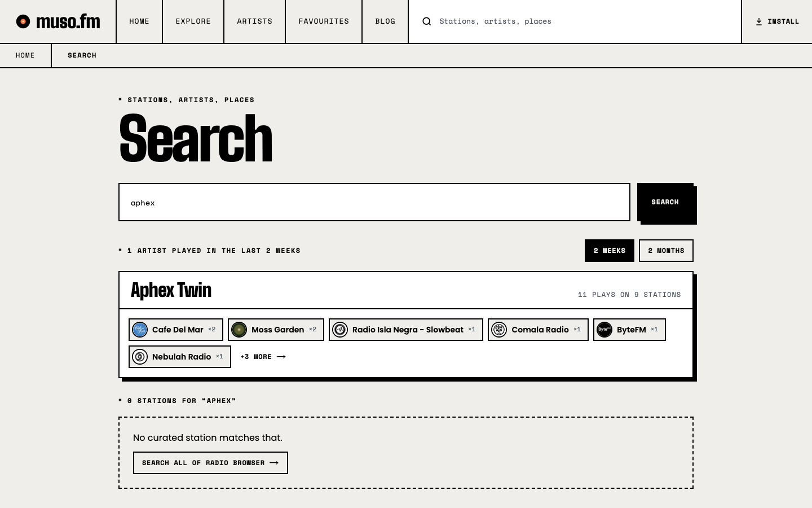
Task: Click the Cafe Del Mar station name
Action: 178,330
